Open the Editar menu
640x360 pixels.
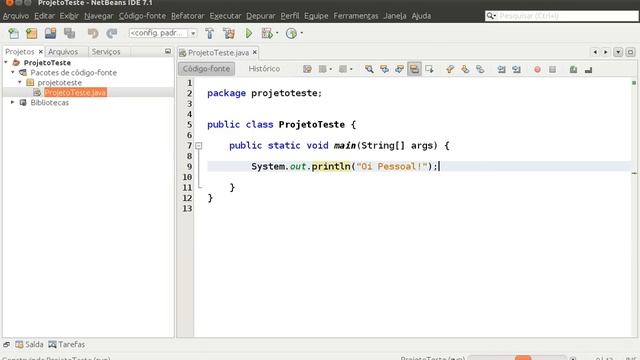pos(44,16)
